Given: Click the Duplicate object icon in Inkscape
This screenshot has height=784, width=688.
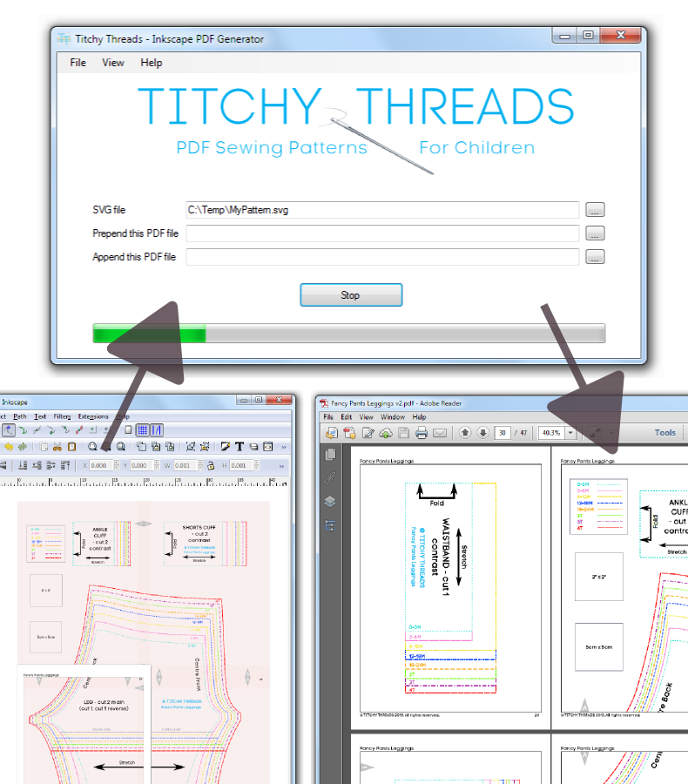Looking at the screenshot, I should point(141,447).
